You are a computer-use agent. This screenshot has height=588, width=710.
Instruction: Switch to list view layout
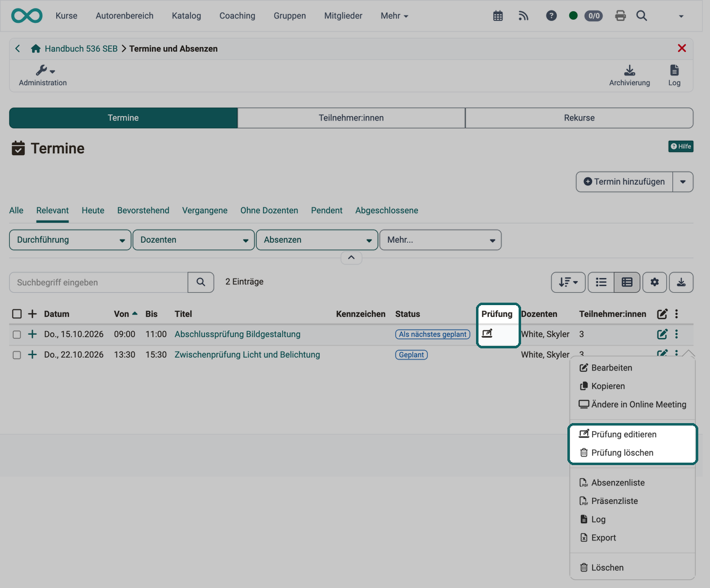click(x=601, y=282)
